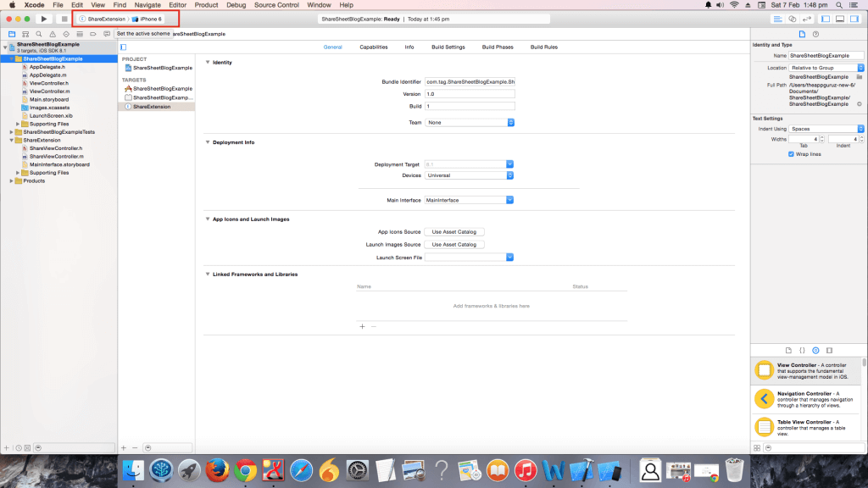The width and height of the screenshot is (868, 488).
Task: Show the File Template library
Action: [788, 350]
